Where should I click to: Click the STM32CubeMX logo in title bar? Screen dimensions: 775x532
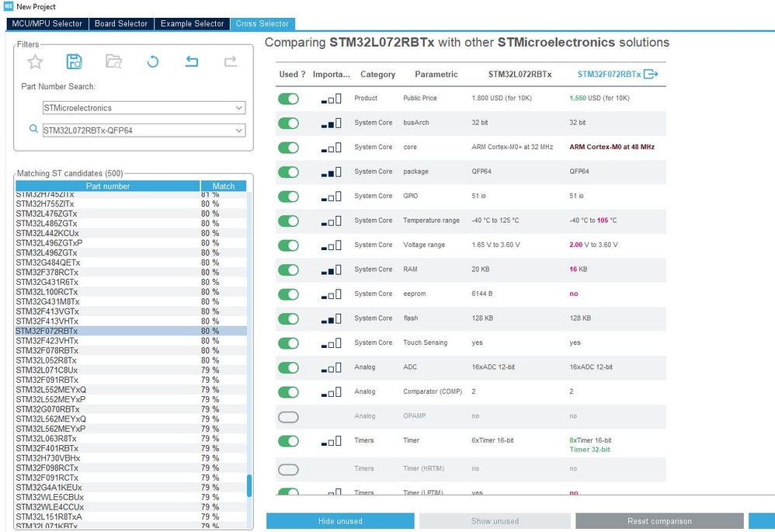(x=9, y=6)
